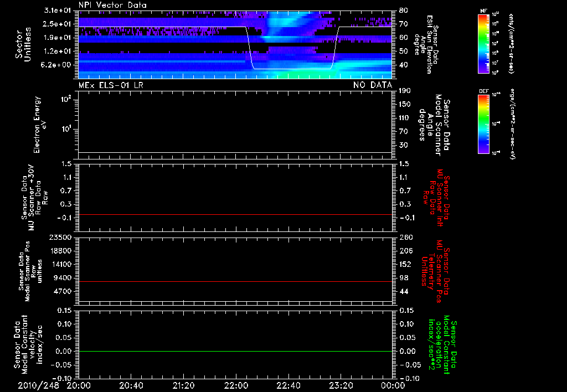The image size is (567, 392).
Task: Click the 2.5e+01 sector tick value
Action: (x=57, y=24)
